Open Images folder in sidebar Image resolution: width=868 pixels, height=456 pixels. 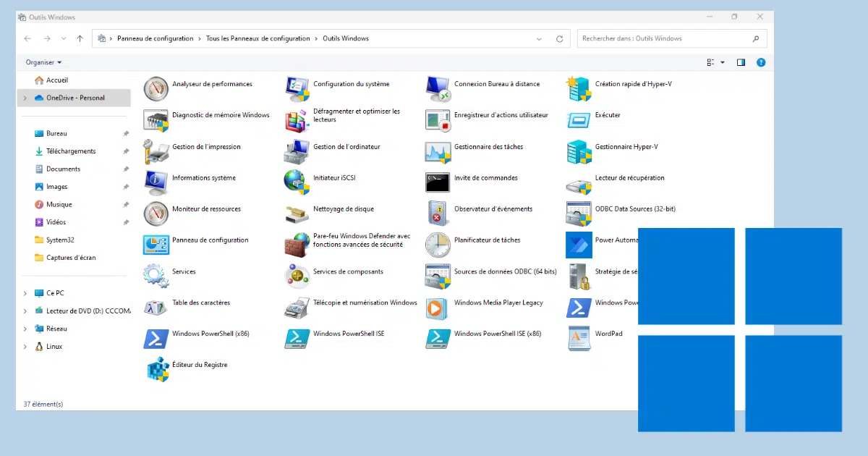(56, 187)
